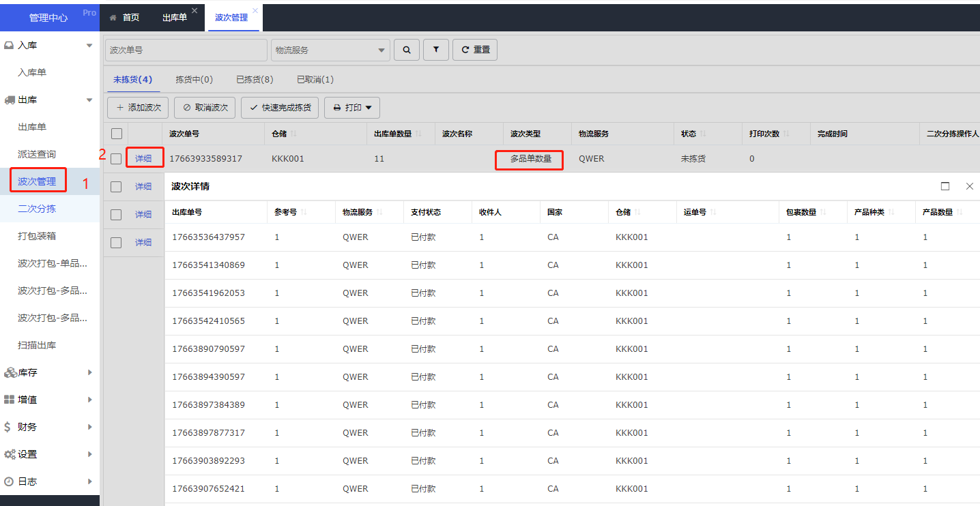
Task: Close the 出库单 tab with its X
Action: (194, 11)
